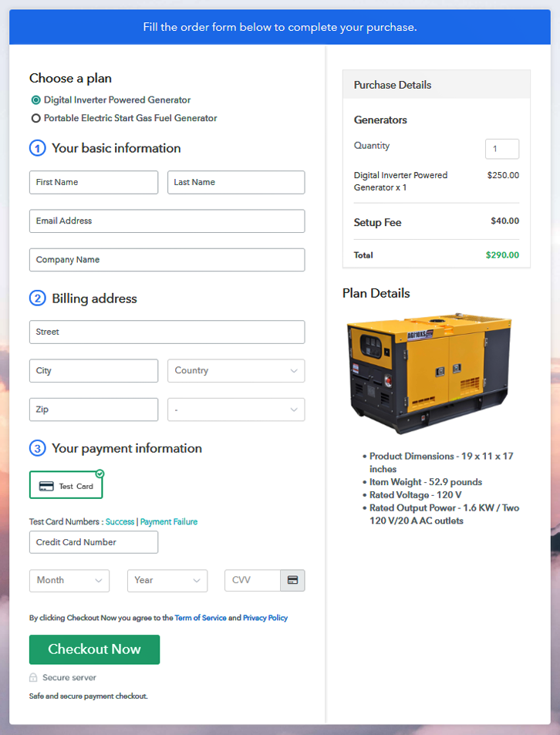Screen dimensions: 560x735
Task: Click the Month dropdown chevron arrow
Action: tap(99, 580)
